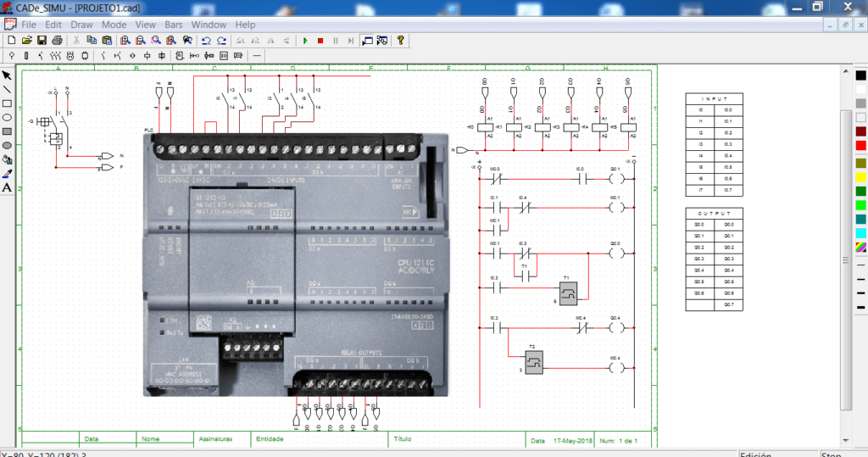Image resolution: width=868 pixels, height=457 pixels.
Task: Open the Draw menu
Action: (81, 25)
